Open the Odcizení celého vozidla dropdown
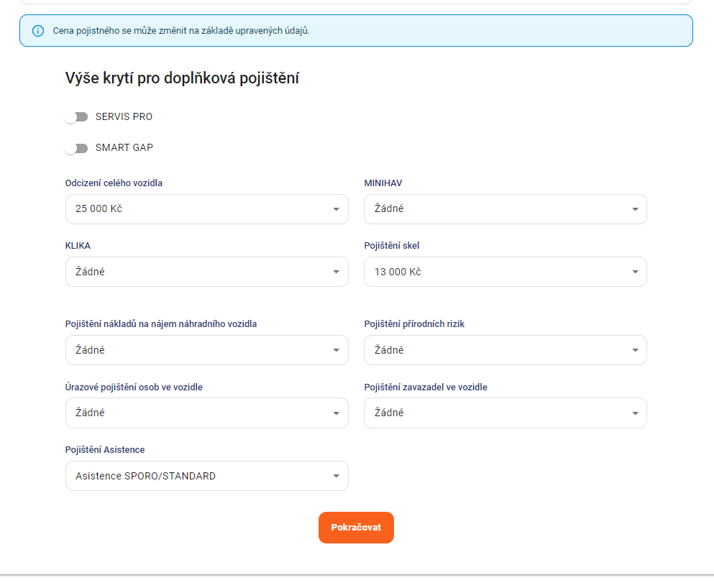 point(207,209)
